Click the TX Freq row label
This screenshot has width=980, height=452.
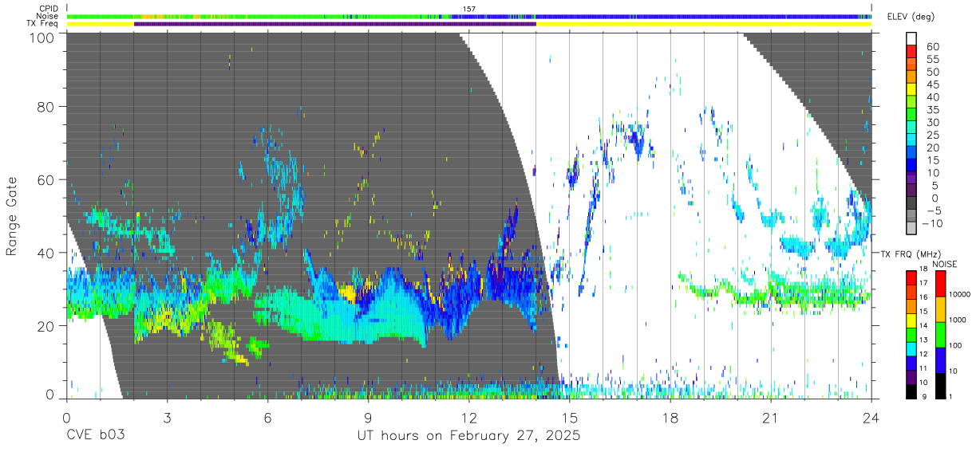pyautogui.click(x=43, y=24)
